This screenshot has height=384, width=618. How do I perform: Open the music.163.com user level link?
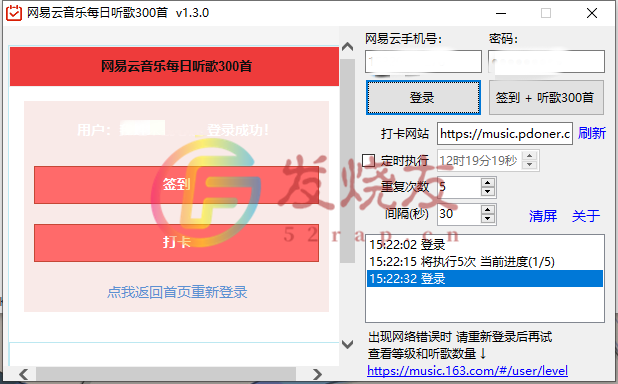tap(467, 371)
